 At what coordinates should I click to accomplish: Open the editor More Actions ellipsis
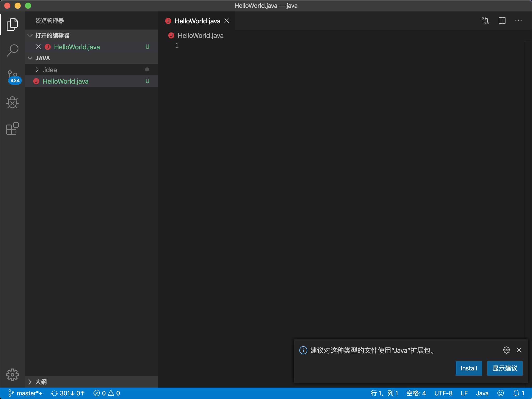click(x=518, y=21)
